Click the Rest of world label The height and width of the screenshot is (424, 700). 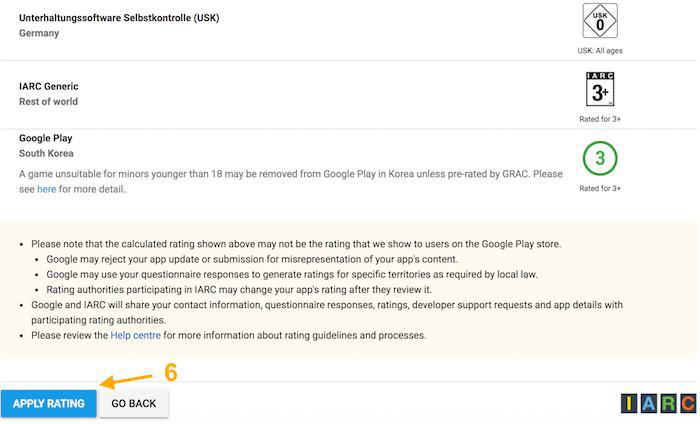(48, 101)
